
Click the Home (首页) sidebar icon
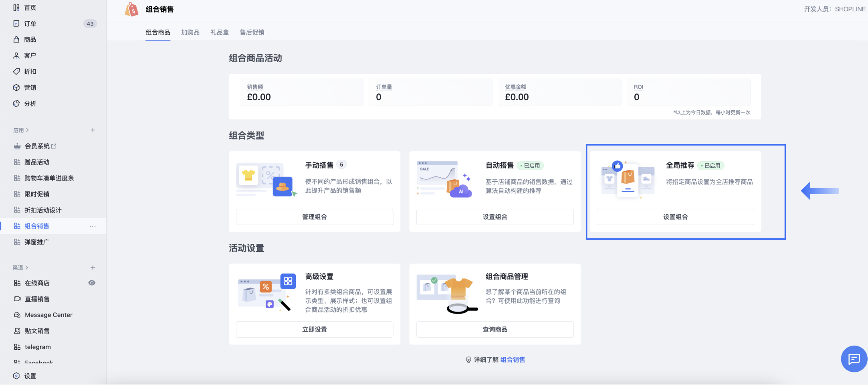pyautogui.click(x=16, y=8)
